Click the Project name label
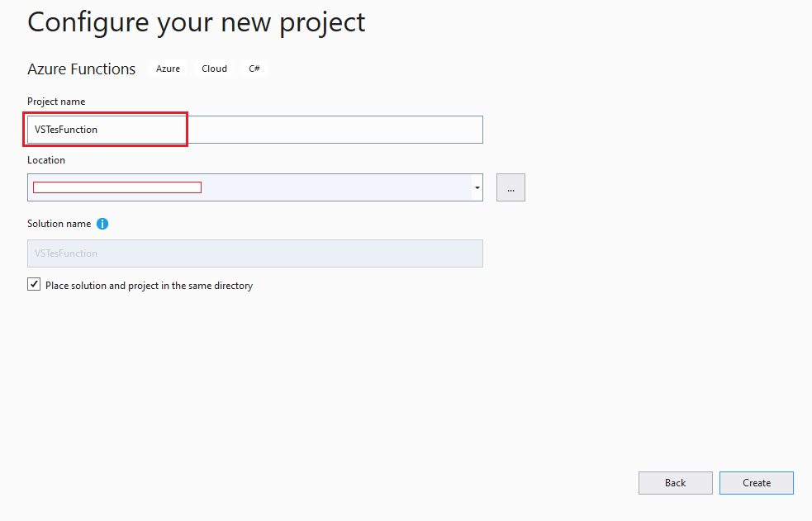 pyautogui.click(x=56, y=102)
